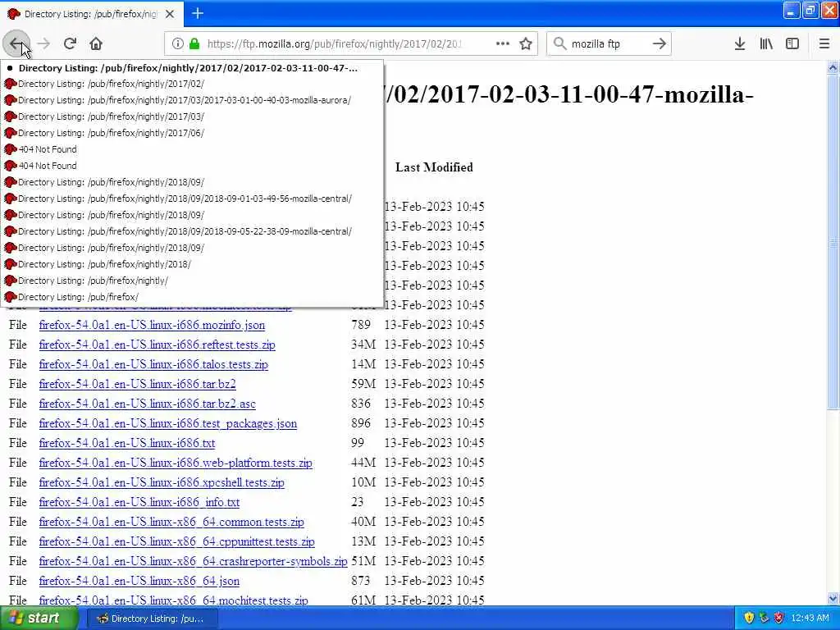Click the 789 size of mozinfo.json row
The image size is (840, 630).
tap(361, 325)
